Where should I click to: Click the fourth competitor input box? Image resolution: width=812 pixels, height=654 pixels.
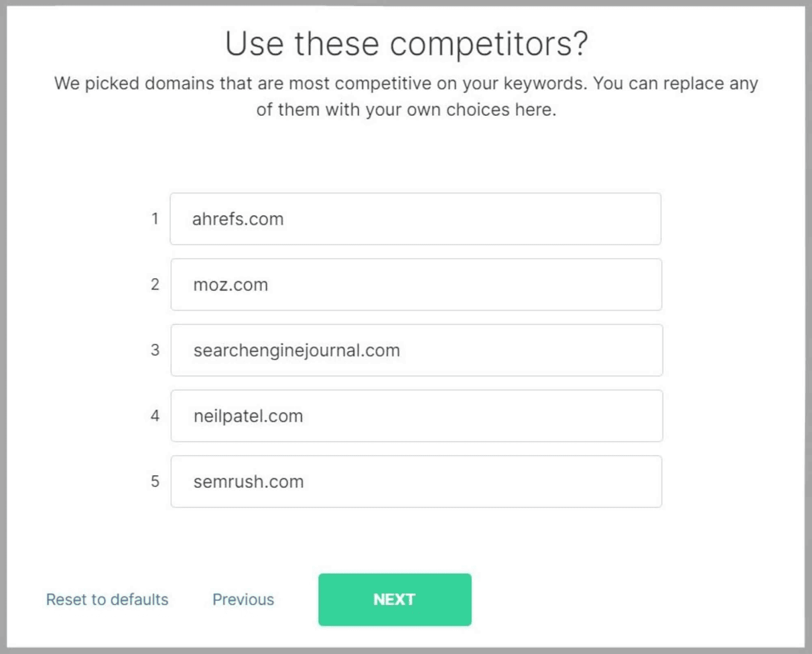pyautogui.click(x=416, y=416)
